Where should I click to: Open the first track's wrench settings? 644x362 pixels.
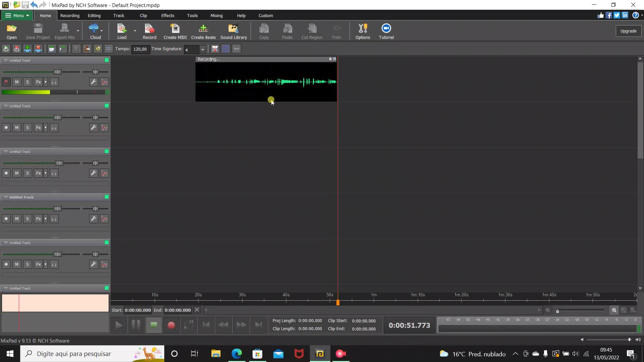pyautogui.click(x=94, y=82)
